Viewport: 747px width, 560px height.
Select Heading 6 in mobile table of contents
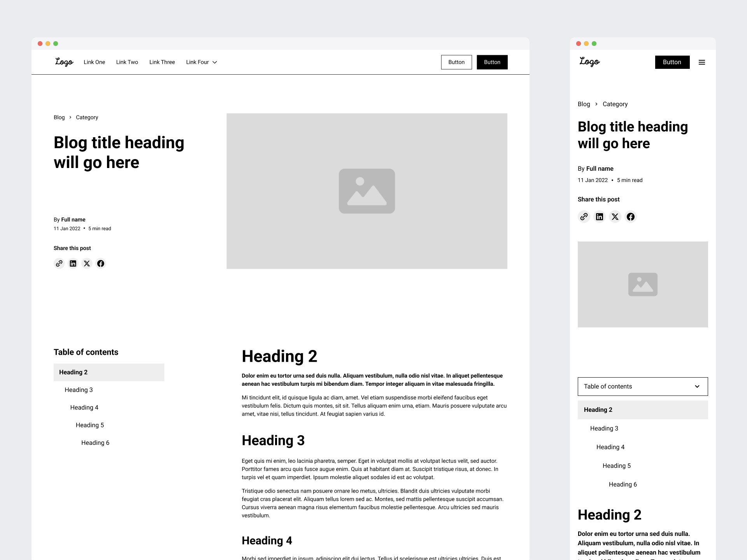pos(622,485)
